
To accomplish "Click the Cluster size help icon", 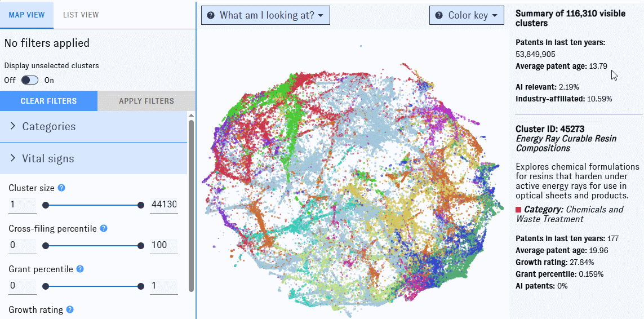I will tap(61, 188).
